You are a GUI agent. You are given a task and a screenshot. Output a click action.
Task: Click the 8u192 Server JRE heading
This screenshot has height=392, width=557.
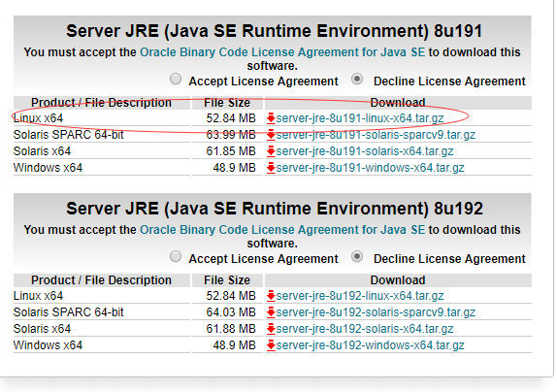[x=275, y=209]
